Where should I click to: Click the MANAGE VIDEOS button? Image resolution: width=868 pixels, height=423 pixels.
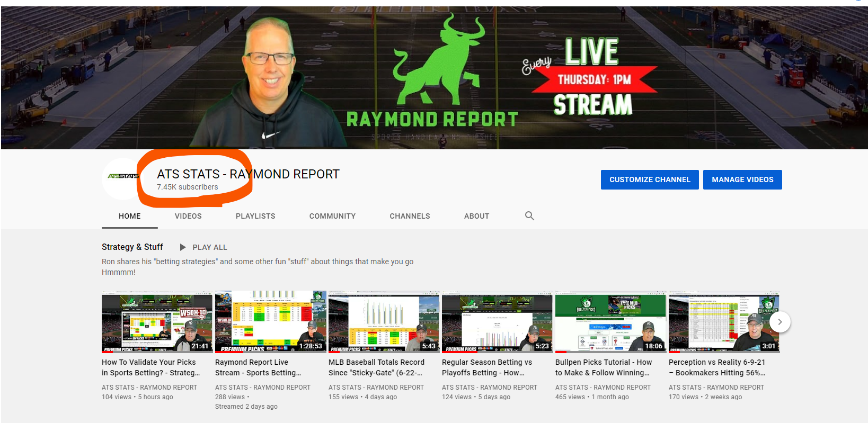pos(742,179)
